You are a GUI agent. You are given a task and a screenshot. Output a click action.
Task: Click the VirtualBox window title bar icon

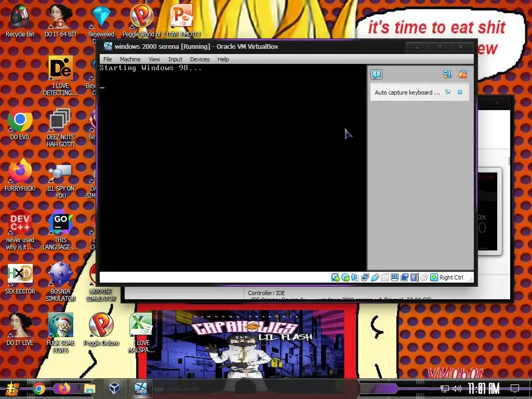(x=108, y=46)
